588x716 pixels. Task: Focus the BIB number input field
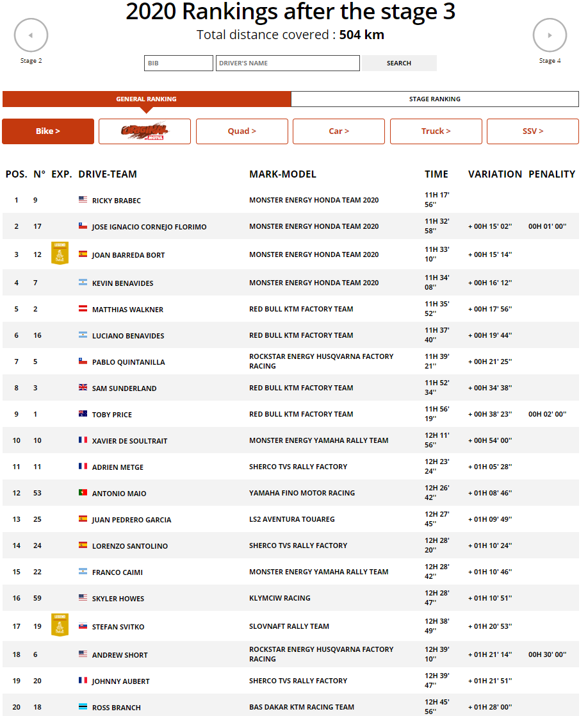point(179,63)
